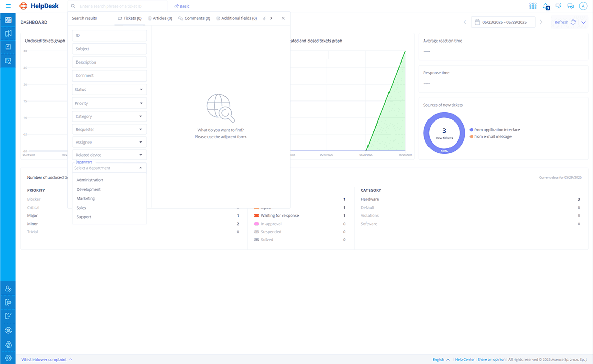This screenshot has width=593, height=364.
Task: Click the knowledge base book icon in the sidebar
Action: click(x=8, y=47)
